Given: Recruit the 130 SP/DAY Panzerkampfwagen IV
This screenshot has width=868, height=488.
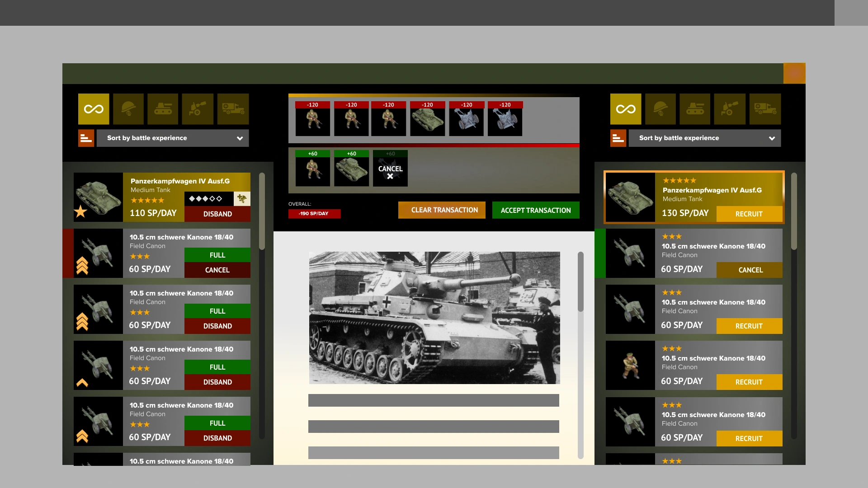Looking at the screenshot, I should 749,214.
